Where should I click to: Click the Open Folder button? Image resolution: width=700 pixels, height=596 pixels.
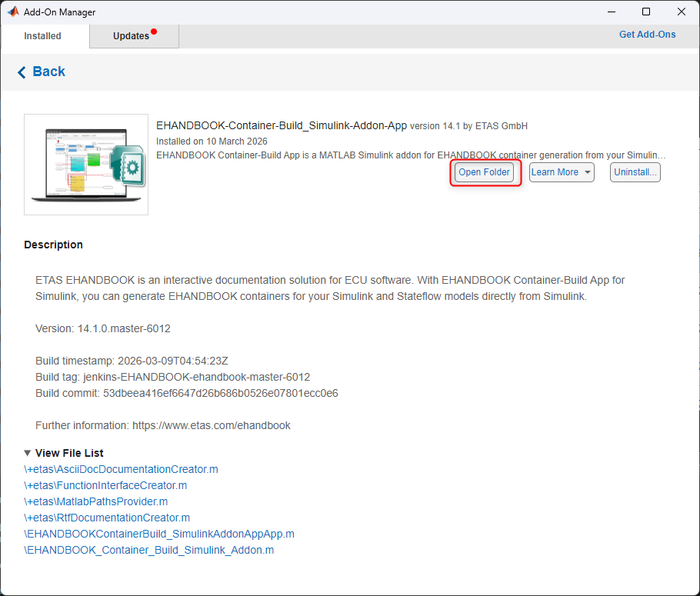(484, 172)
